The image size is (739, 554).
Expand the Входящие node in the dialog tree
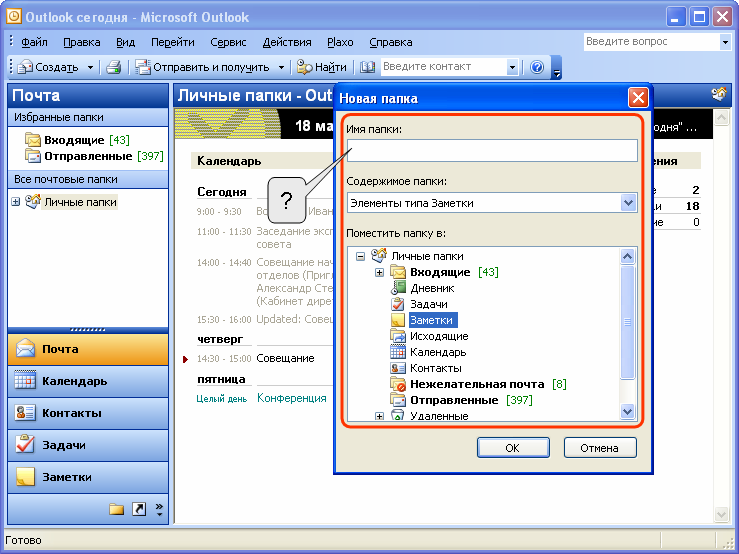(x=380, y=272)
